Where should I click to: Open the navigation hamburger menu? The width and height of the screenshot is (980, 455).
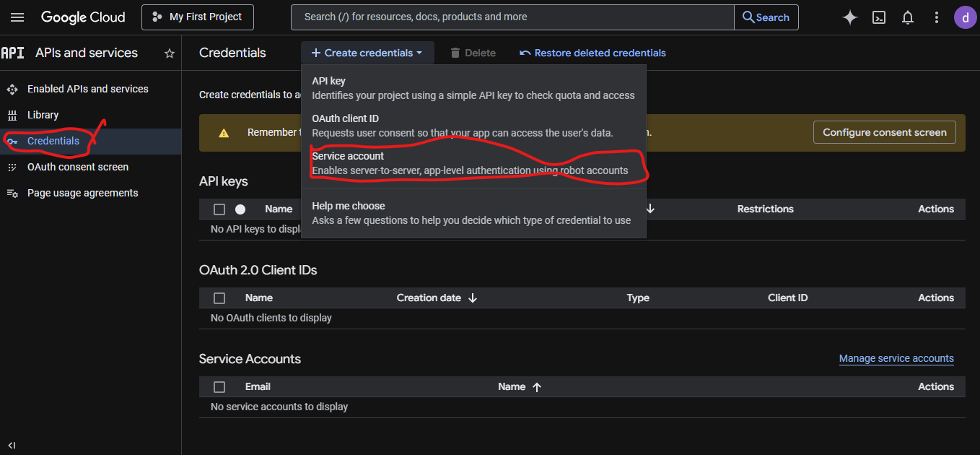click(x=17, y=17)
